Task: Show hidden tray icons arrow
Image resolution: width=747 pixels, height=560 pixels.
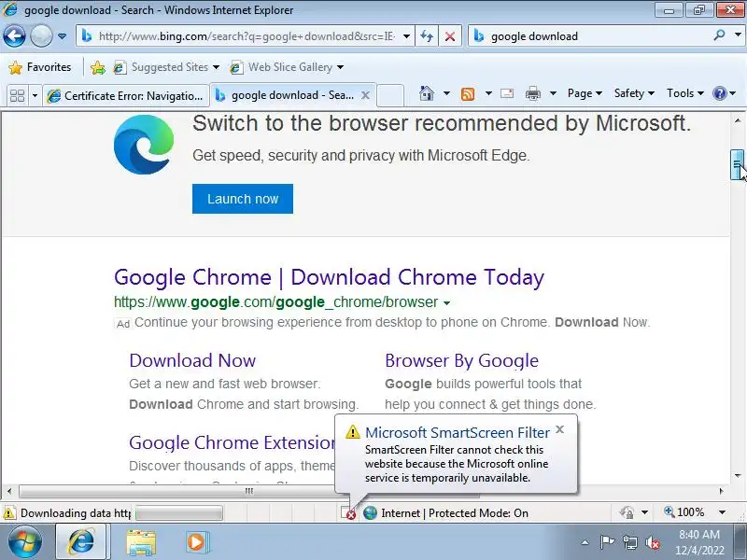Action: [x=585, y=542]
